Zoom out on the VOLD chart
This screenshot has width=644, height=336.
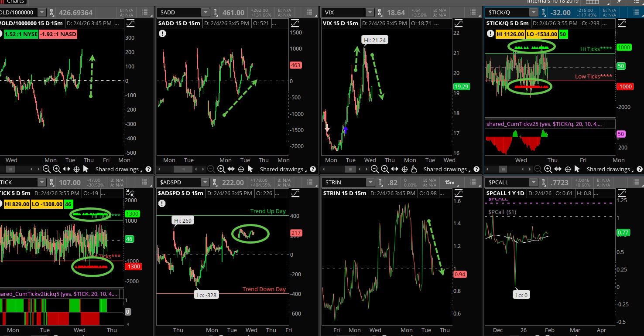[47, 169]
